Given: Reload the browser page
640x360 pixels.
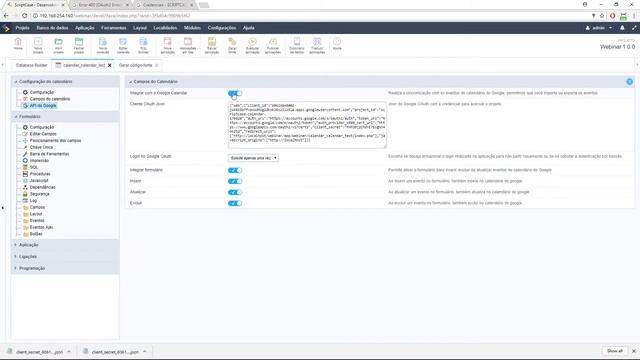Looking at the screenshot, I should click(24, 16).
